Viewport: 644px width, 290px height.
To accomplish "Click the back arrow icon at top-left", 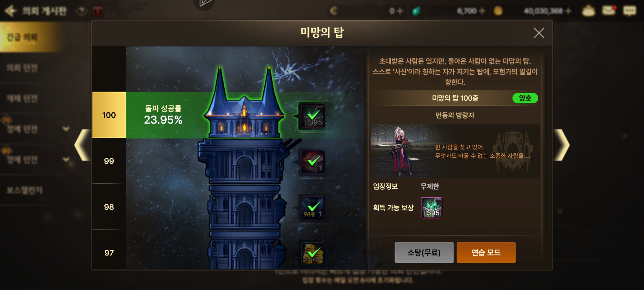I will (11, 11).
